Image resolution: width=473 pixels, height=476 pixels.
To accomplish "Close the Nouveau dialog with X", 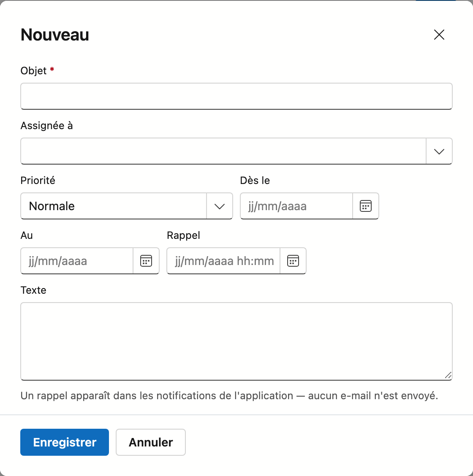I will (439, 35).
